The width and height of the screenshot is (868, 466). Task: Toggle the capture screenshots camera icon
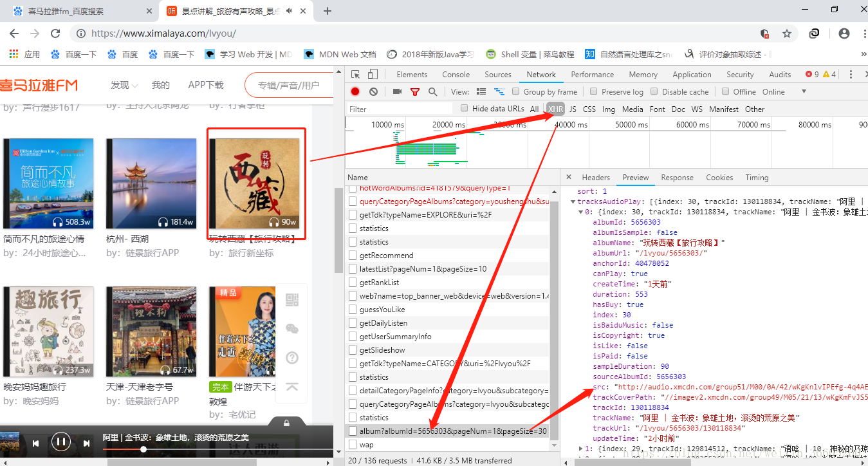[x=397, y=92]
